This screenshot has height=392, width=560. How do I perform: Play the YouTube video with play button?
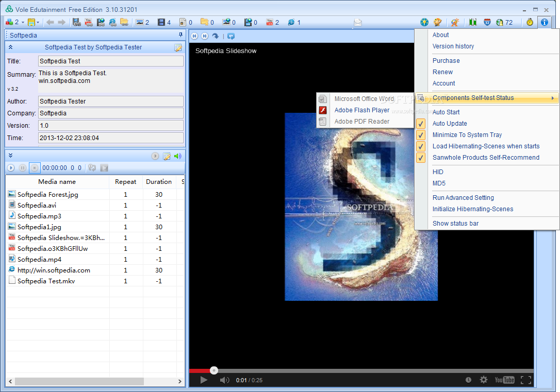pos(204,380)
